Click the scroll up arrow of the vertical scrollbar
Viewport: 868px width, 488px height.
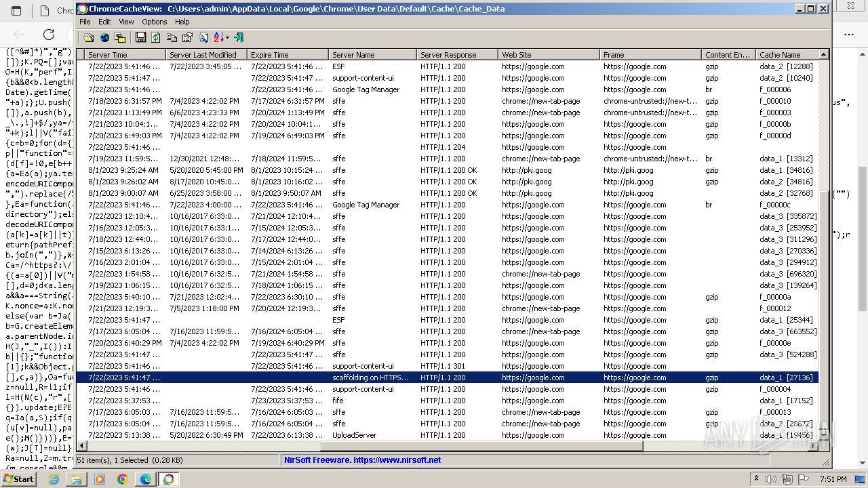pyautogui.click(x=825, y=54)
